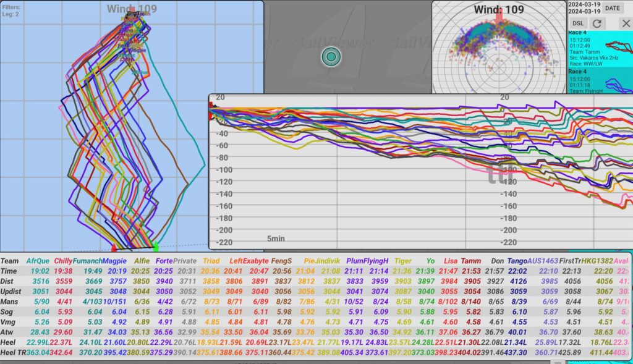Screen dimensions: 633x364
Task: Click the top date 2024-03-19
Action: (x=584, y=4)
